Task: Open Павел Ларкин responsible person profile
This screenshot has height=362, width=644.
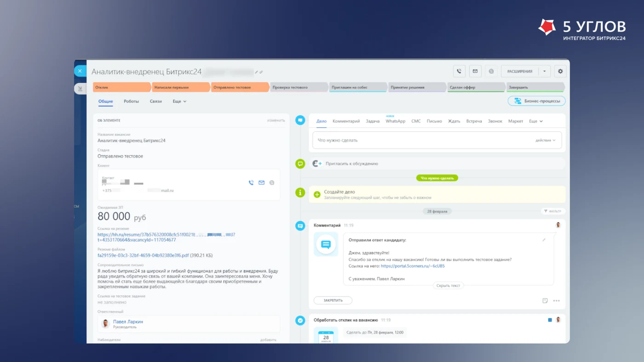Action: (x=128, y=322)
